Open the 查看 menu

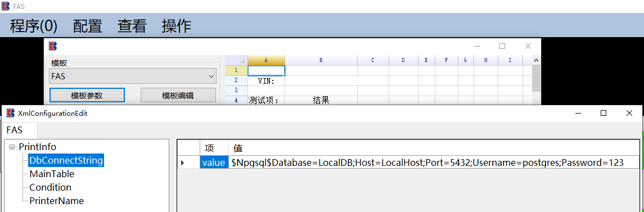coord(132,26)
